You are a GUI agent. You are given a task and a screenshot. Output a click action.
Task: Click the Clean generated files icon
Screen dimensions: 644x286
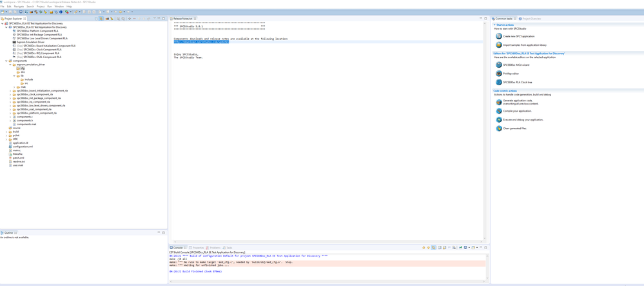click(x=498, y=128)
